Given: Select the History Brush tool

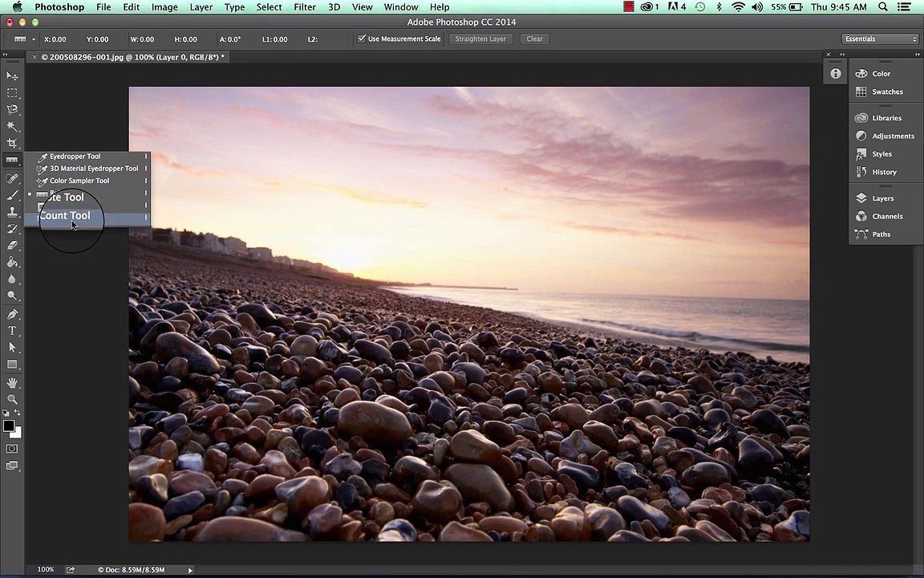Looking at the screenshot, I should click(12, 229).
